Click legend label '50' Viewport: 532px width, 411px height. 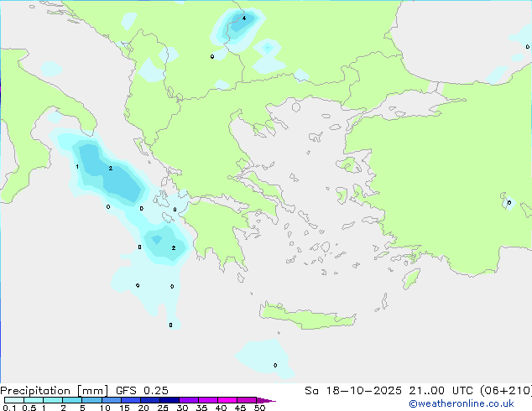[259, 408]
